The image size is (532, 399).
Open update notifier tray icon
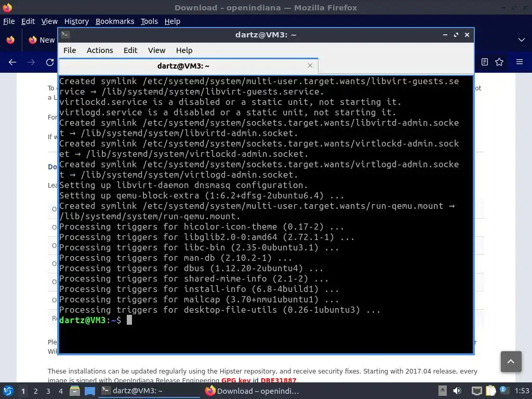[x=504, y=391]
